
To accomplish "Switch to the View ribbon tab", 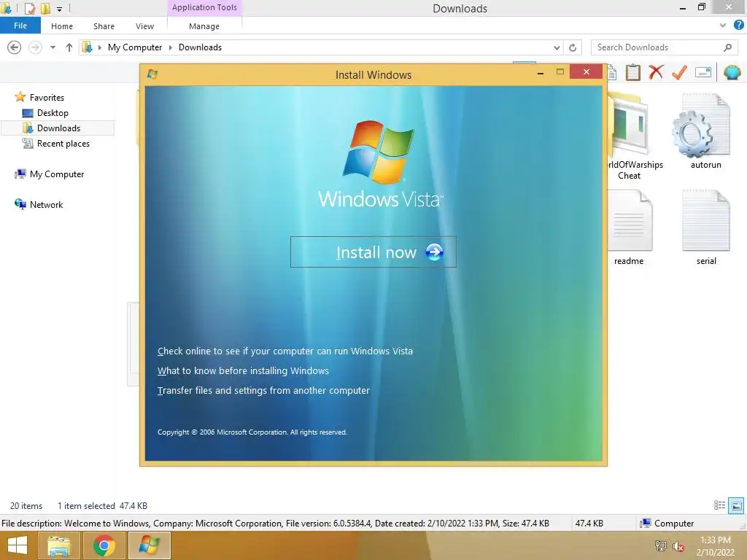I will click(144, 26).
